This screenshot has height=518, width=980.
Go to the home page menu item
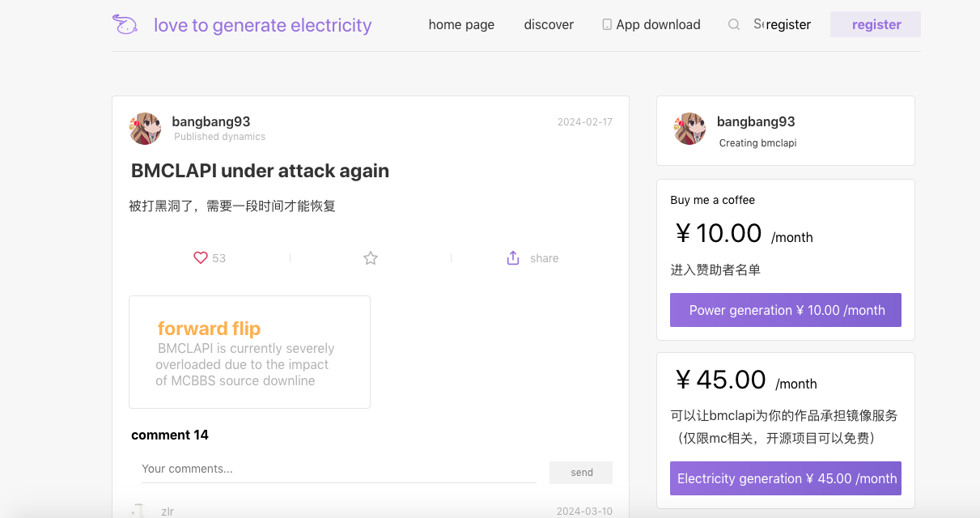coord(461,25)
